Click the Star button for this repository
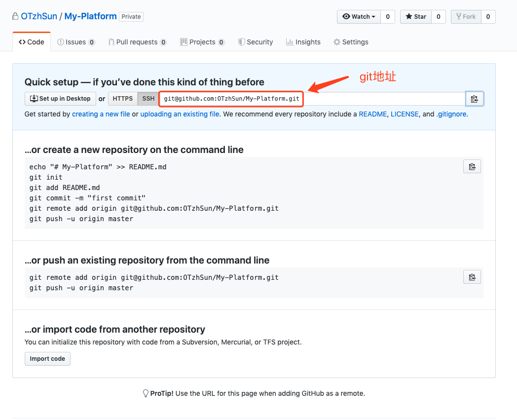 coord(415,17)
